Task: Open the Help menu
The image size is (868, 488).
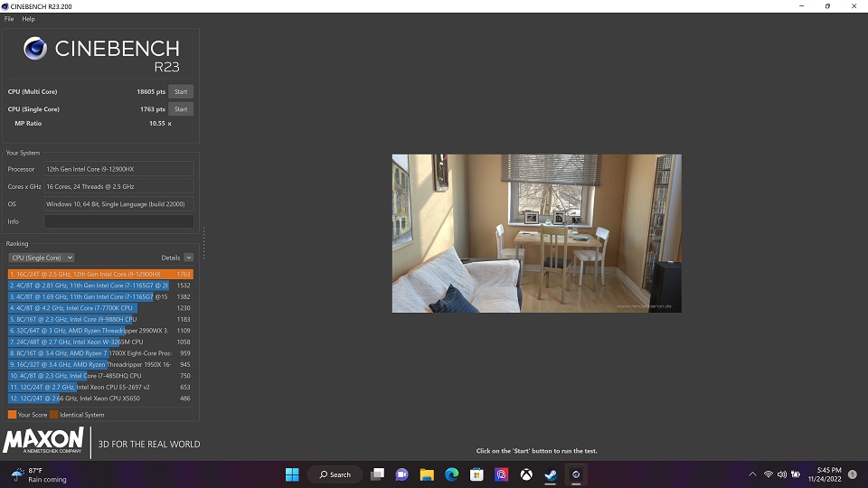Action: (28, 19)
